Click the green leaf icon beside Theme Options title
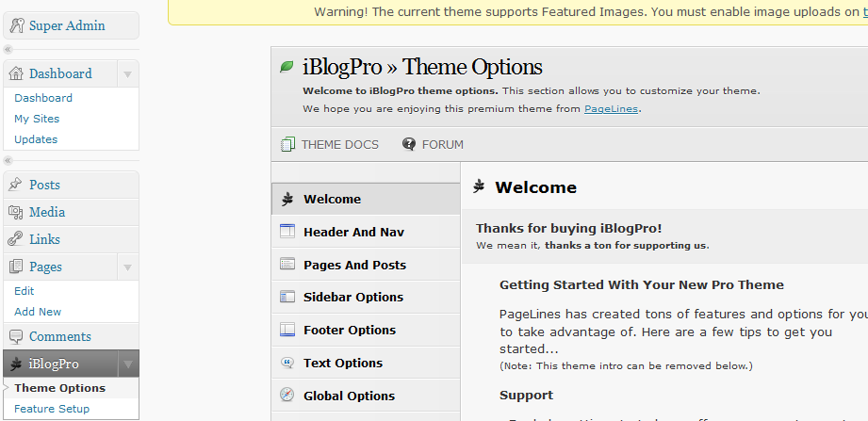868x421 pixels. point(287,67)
